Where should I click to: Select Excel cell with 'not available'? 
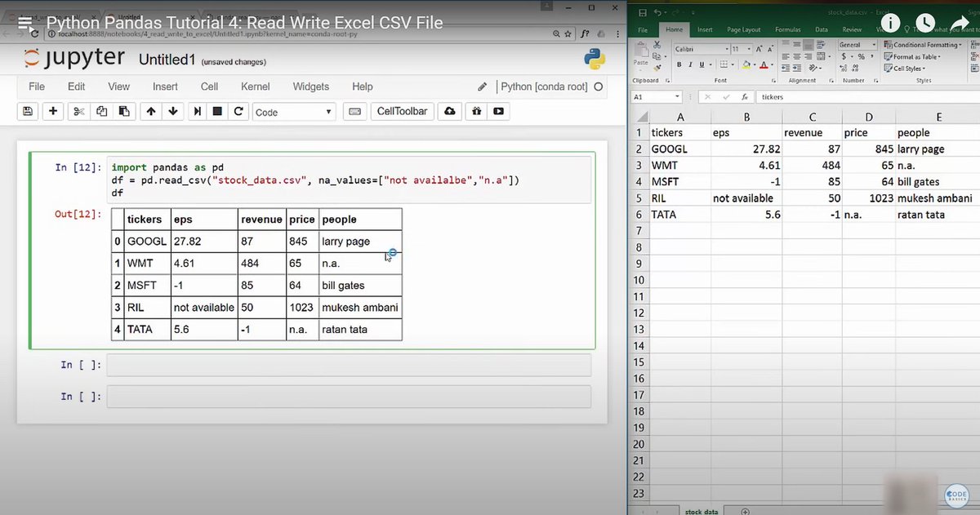tap(746, 198)
